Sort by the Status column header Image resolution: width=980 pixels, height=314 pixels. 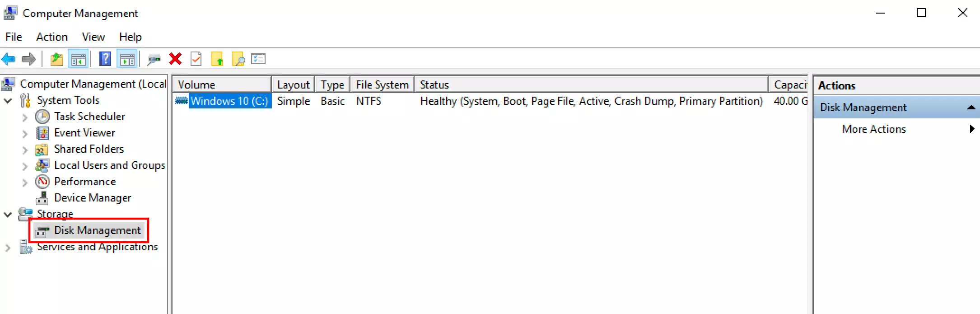tap(591, 85)
